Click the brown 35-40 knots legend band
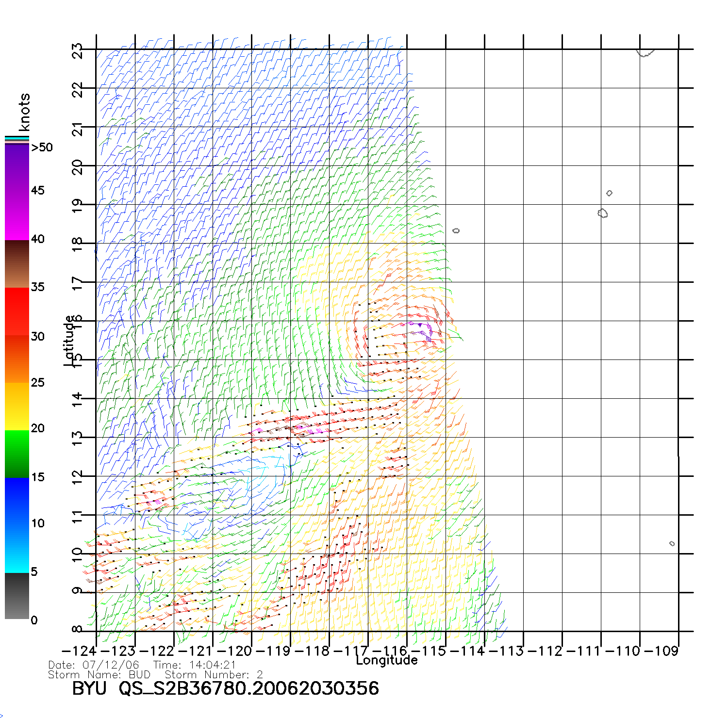Image resolution: width=728 pixels, height=718 pixels. tap(17, 264)
